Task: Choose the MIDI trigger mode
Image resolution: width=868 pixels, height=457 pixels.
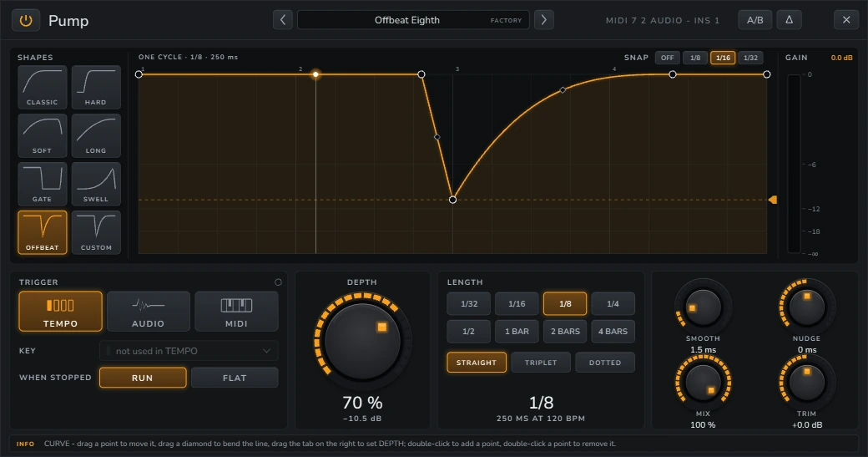Action: [x=236, y=312]
